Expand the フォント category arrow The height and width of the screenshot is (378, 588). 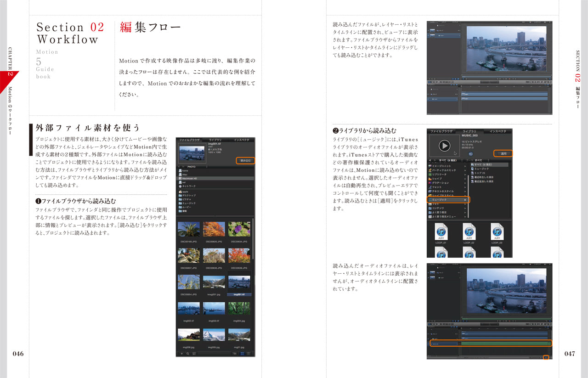point(465,187)
